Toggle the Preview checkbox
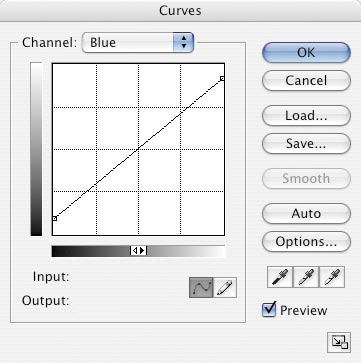This screenshot has height=363, width=361. [x=269, y=309]
